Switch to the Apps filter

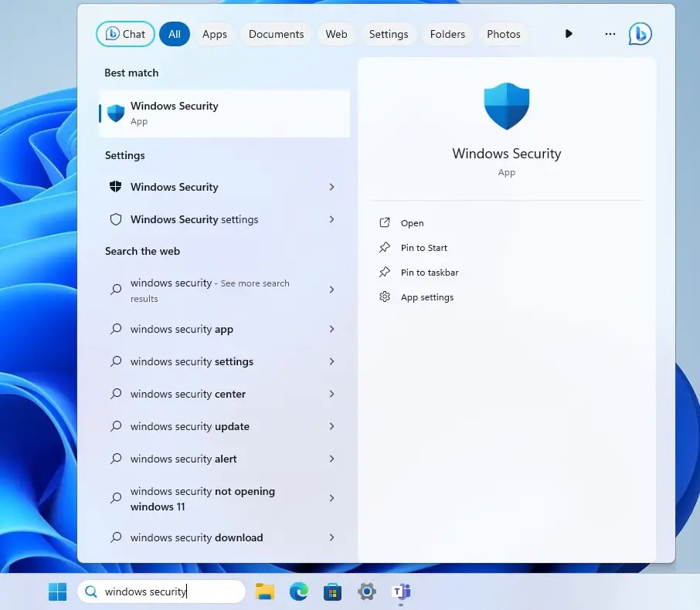(x=215, y=34)
